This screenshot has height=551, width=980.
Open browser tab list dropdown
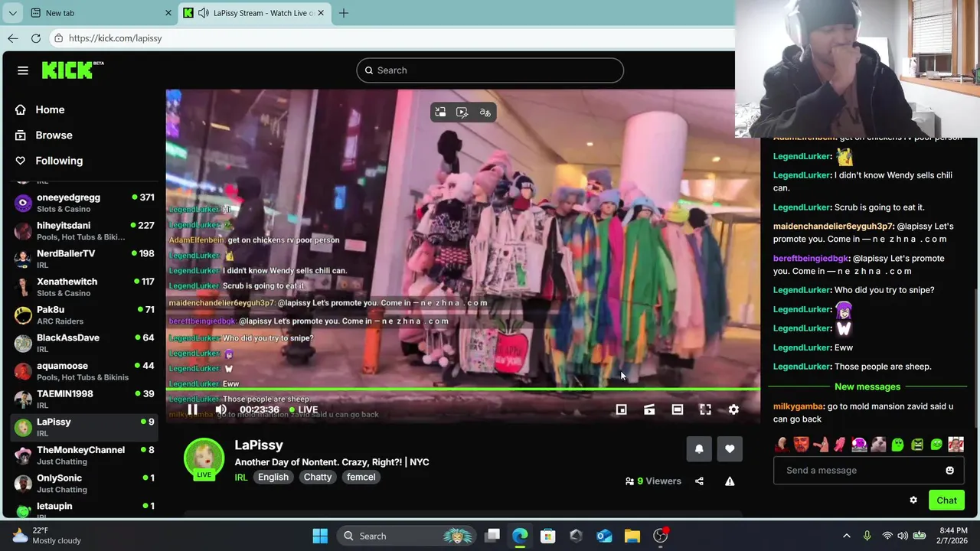pos(12,13)
